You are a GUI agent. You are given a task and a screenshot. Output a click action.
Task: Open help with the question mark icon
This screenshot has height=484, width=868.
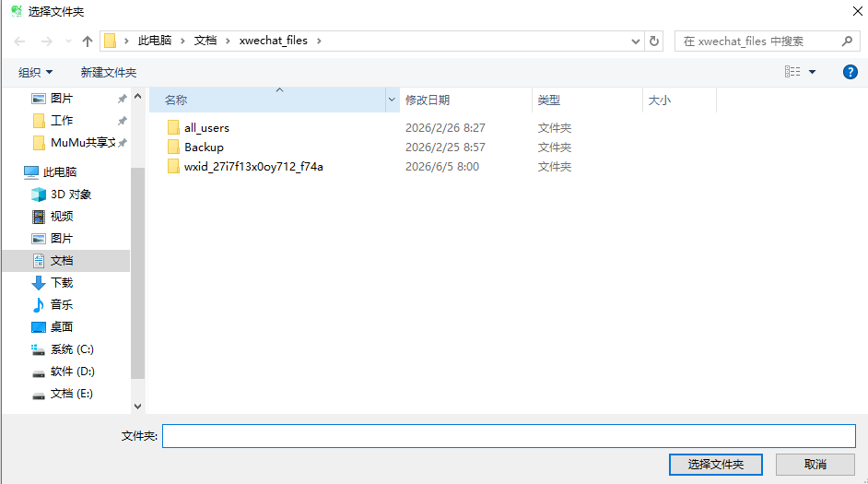point(850,72)
